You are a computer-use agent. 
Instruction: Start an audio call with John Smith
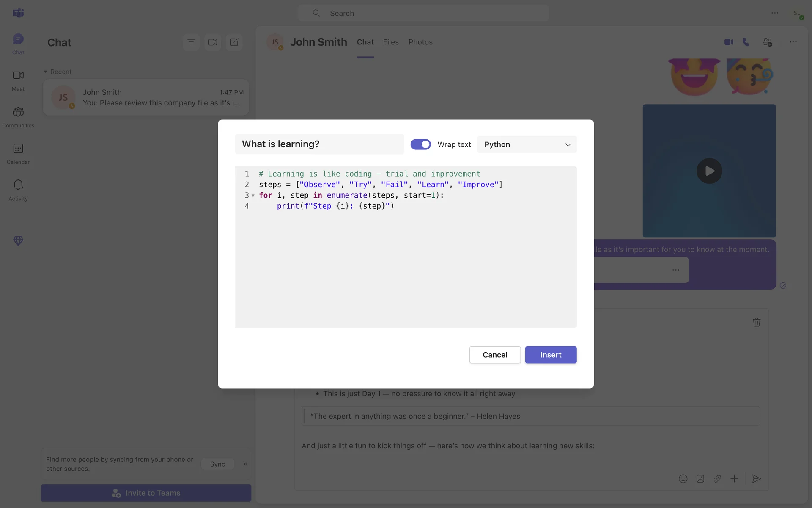tap(746, 42)
